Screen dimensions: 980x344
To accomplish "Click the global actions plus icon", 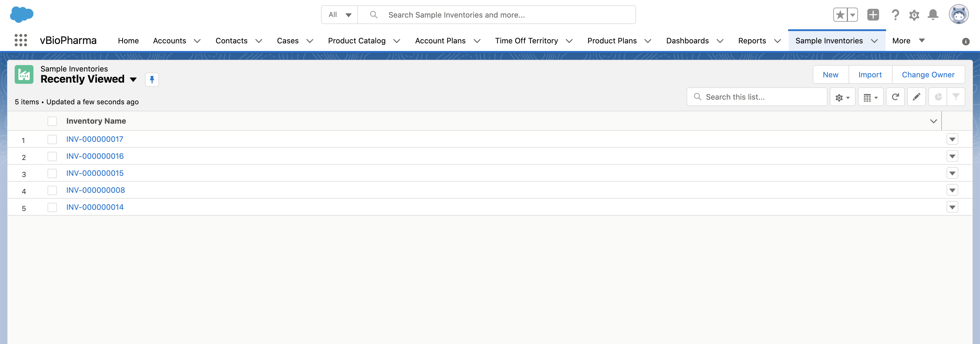I will (873, 15).
